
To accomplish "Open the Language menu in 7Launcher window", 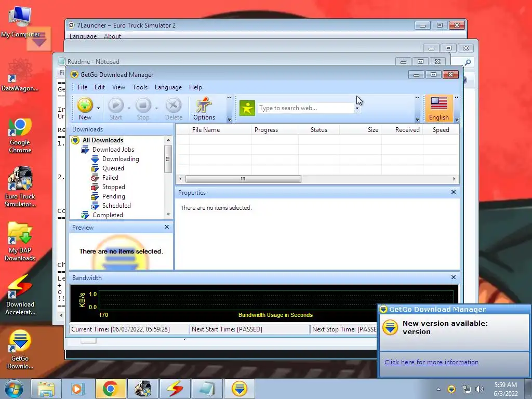I will [83, 36].
